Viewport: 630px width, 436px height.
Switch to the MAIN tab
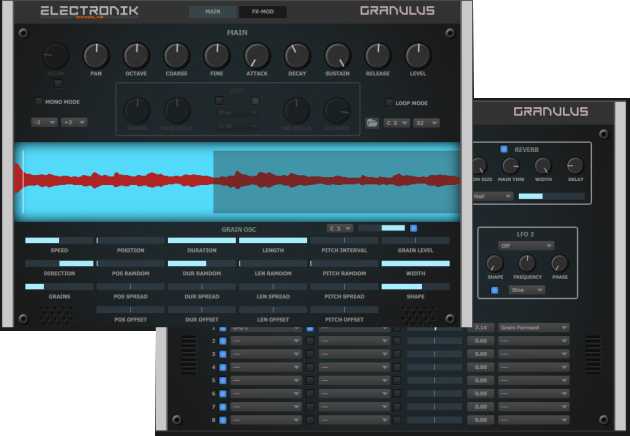213,12
